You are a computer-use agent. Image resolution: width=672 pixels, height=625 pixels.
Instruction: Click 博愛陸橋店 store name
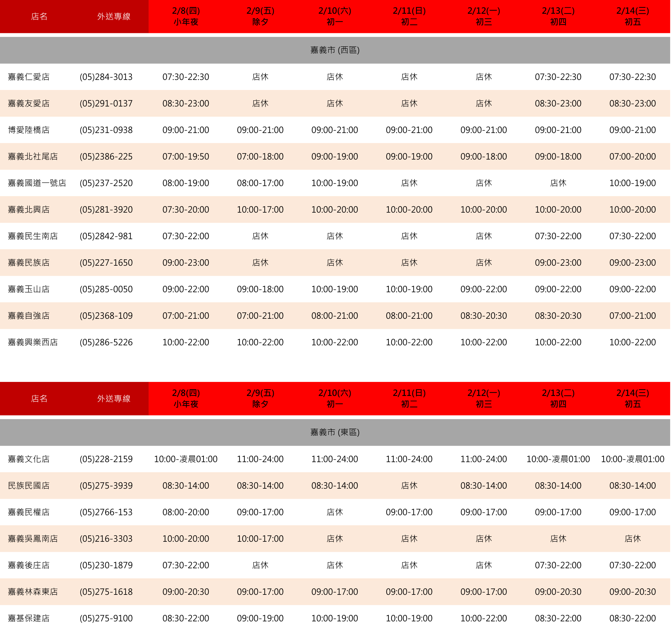(29, 130)
